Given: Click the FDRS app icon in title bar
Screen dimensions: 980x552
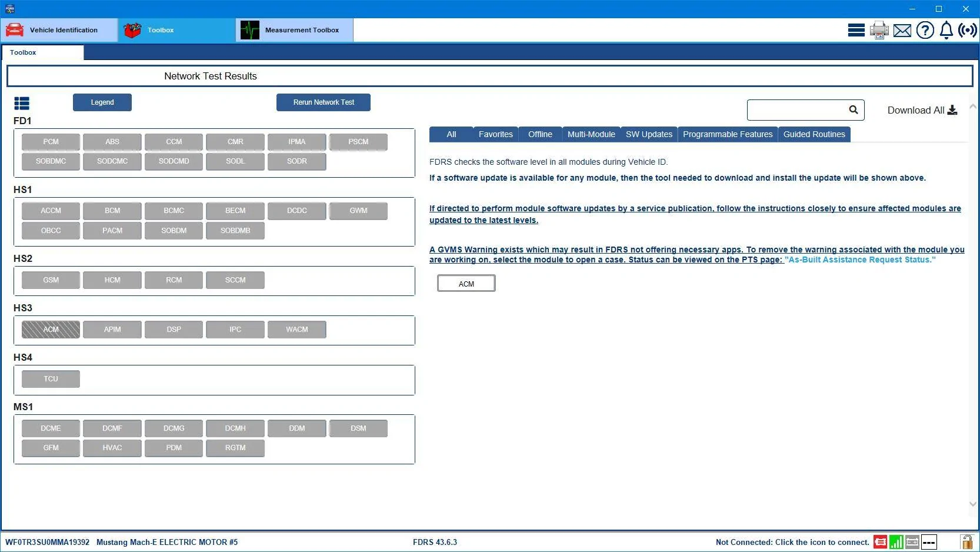Looking at the screenshot, I should pos(9,9).
